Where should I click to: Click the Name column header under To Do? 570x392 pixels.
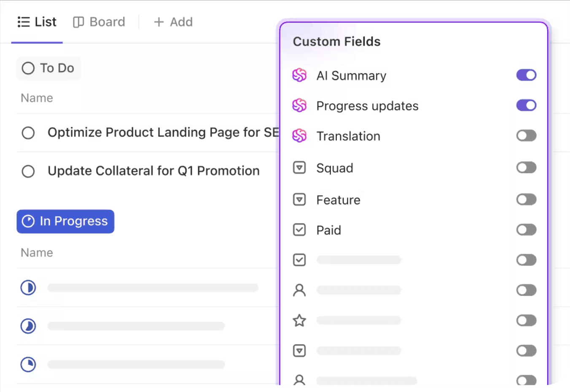click(x=37, y=98)
